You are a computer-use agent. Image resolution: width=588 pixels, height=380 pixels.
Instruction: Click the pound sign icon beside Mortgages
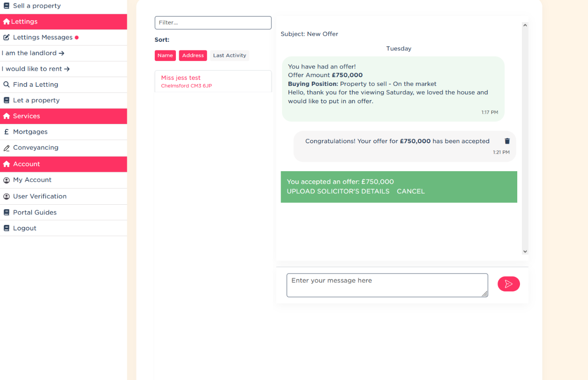click(6, 132)
